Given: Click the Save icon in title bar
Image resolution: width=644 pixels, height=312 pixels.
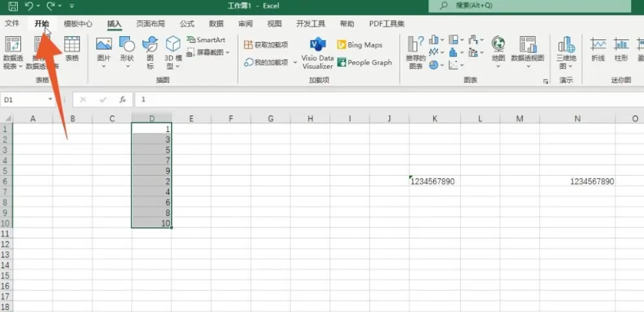Looking at the screenshot, I should pyautogui.click(x=13, y=6).
